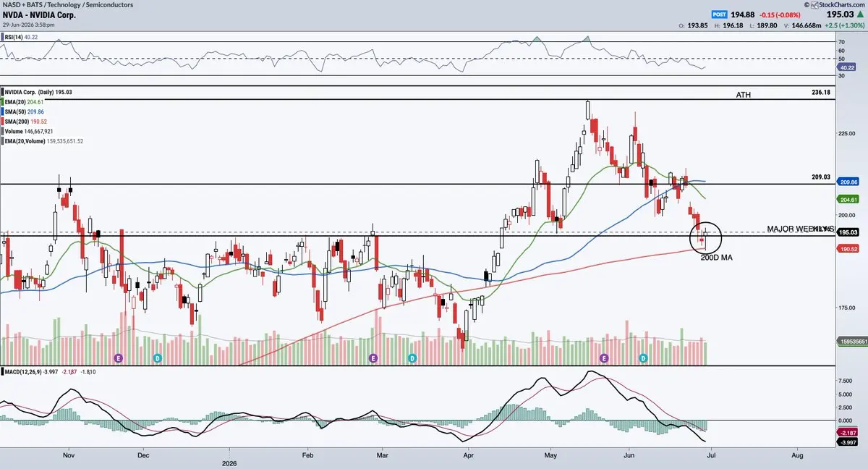Click the 159535651 volume axis tag
Image resolution: width=868 pixels, height=469 pixels.
[851, 341]
